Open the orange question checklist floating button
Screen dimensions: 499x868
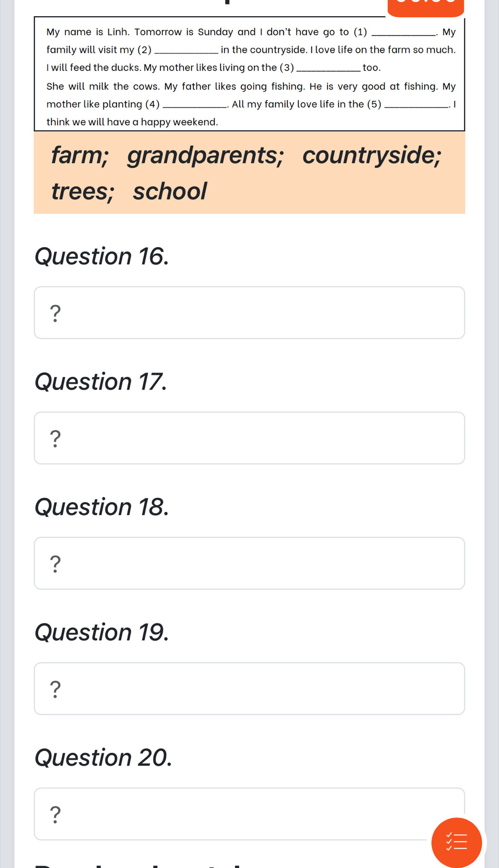pyautogui.click(x=456, y=842)
